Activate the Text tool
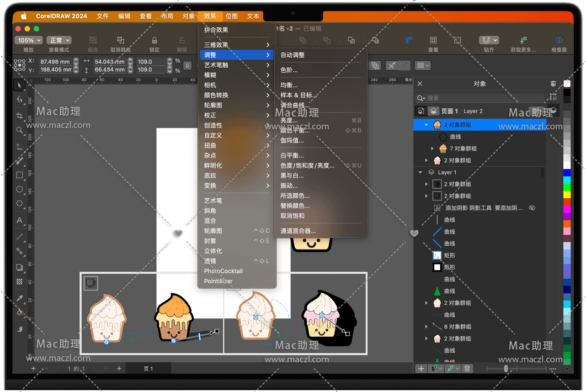The height and width of the screenshot is (392, 586). coord(19,220)
